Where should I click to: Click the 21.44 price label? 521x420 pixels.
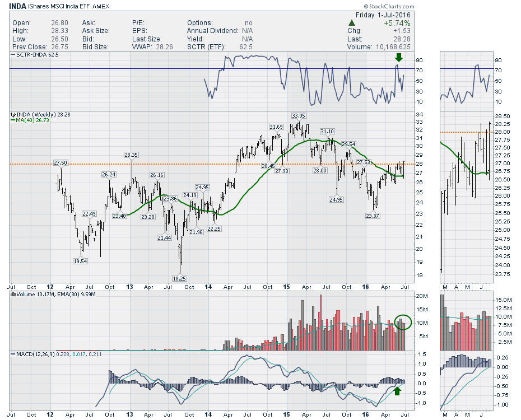point(165,238)
